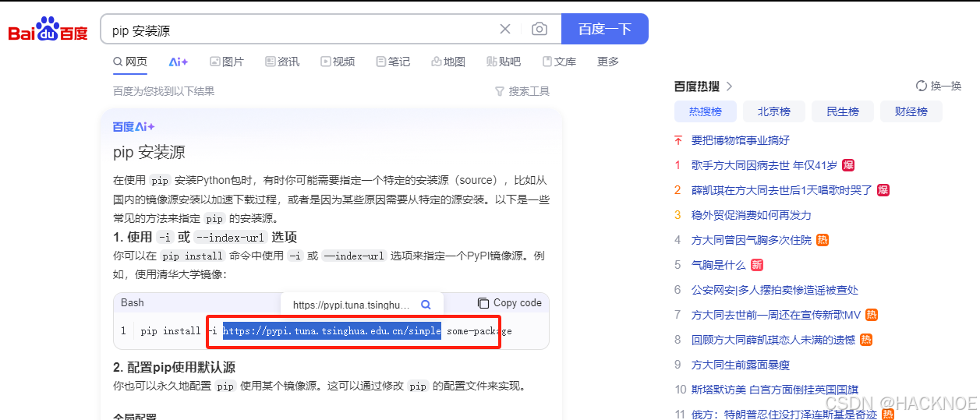Switch to the 图片 tab
Viewport: 980px width, 420px height.
(227, 62)
